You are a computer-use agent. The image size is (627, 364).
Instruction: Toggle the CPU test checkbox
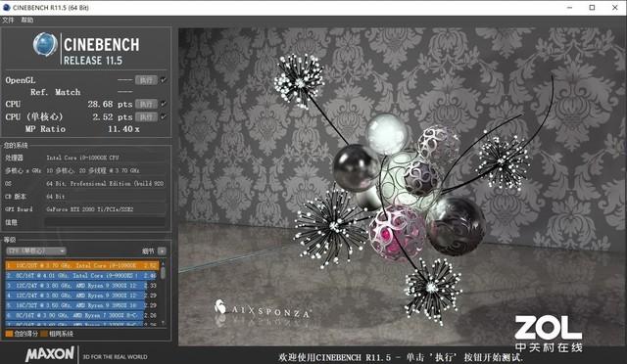pyautogui.click(x=164, y=104)
